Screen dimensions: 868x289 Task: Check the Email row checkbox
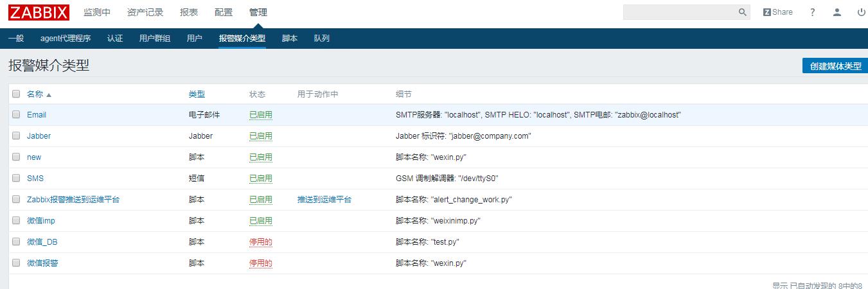click(x=16, y=115)
